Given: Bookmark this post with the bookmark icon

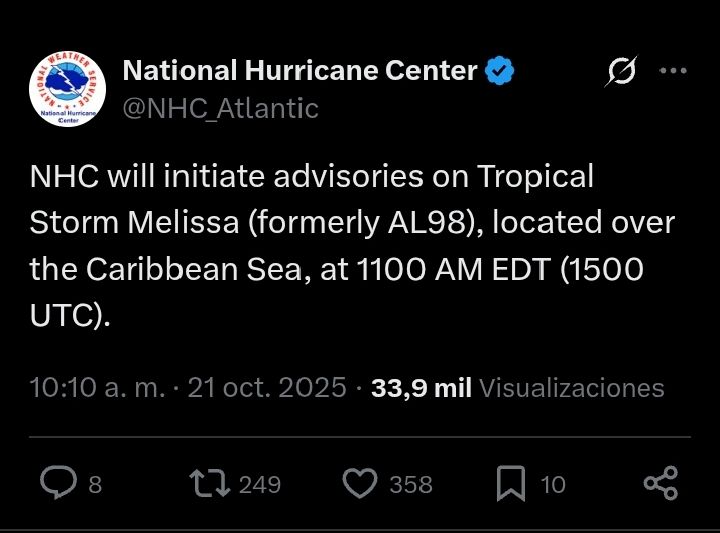Looking at the screenshot, I should point(510,484).
